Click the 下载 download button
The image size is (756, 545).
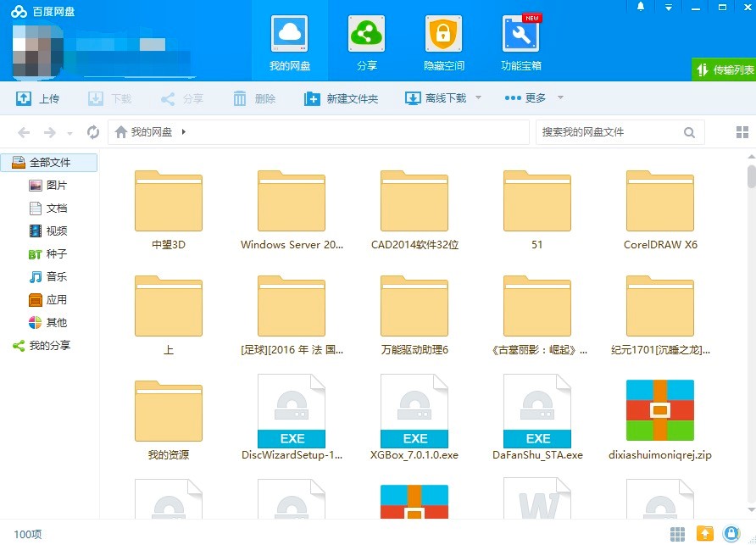click(x=110, y=98)
